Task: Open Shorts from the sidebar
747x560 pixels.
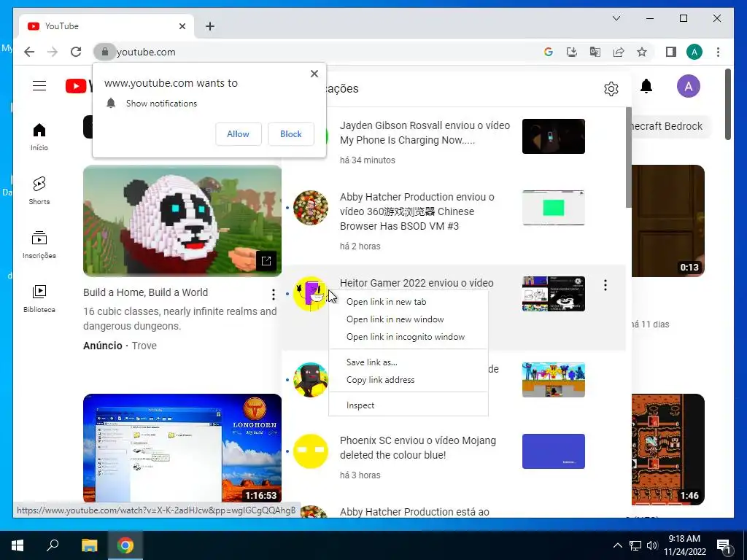Action: tap(39, 191)
